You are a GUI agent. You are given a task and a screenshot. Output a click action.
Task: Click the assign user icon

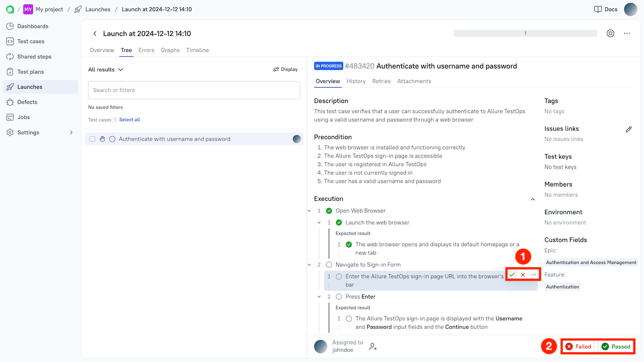click(373, 347)
